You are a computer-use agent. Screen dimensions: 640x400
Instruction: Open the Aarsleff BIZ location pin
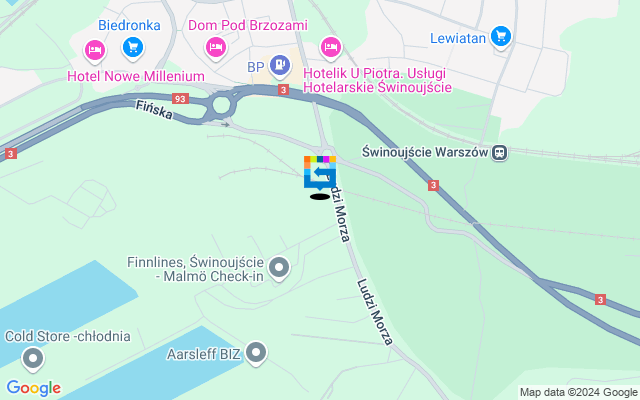(x=256, y=353)
